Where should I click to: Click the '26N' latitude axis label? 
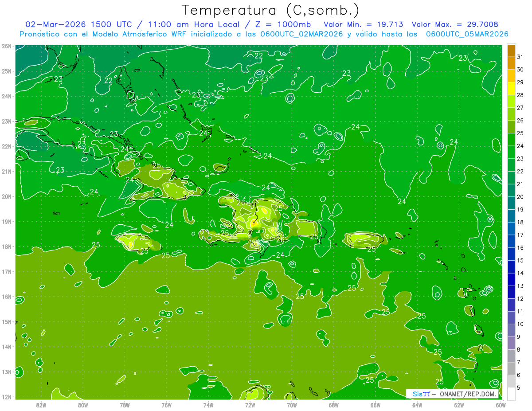pyautogui.click(x=7, y=46)
